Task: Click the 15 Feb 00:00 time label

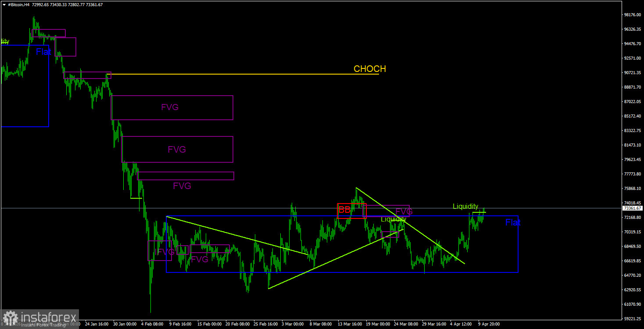Action: [x=209, y=325]
